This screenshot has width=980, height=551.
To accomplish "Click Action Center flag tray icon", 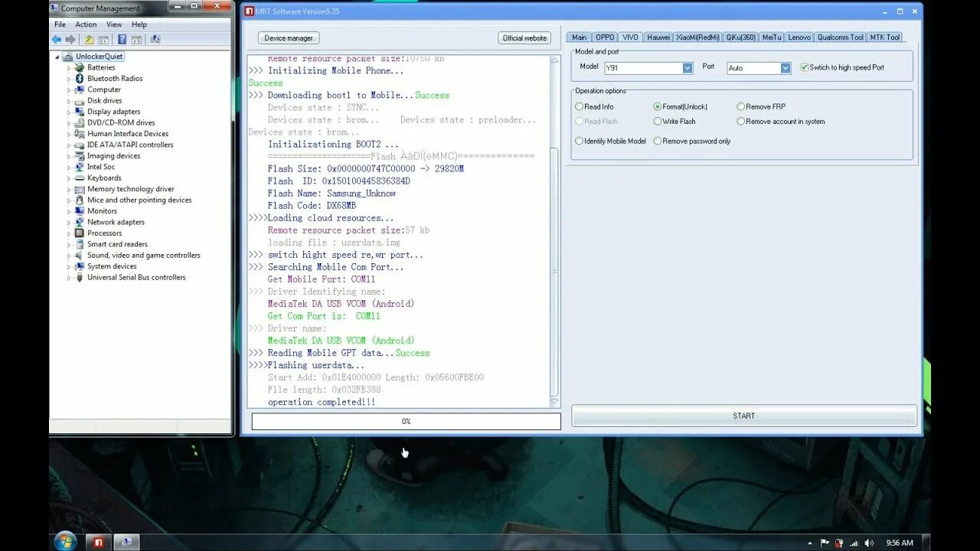I will (825, 543).
